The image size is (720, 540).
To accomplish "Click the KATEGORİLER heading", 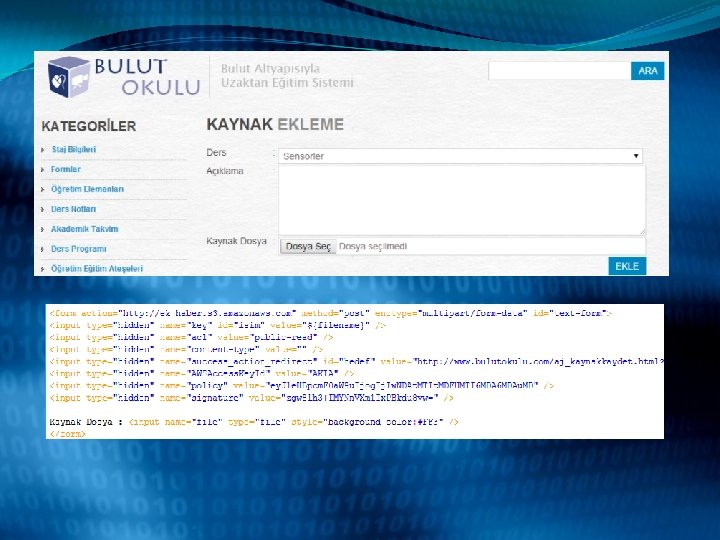I will tap(89, 126).
